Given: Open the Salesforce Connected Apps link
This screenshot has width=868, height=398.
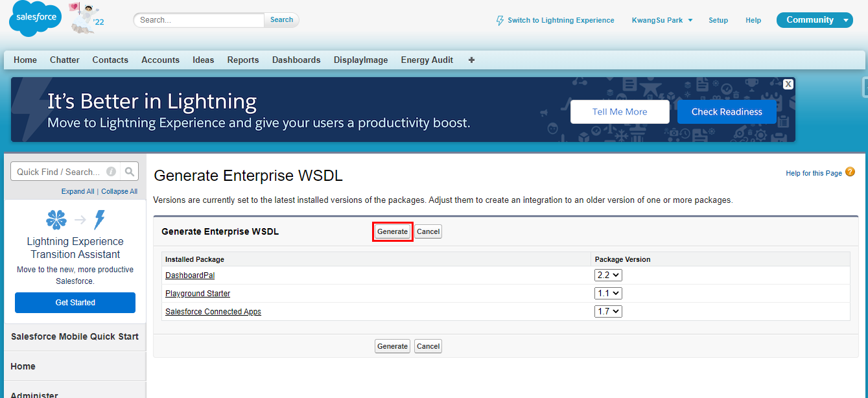Looking at the screenshot, I should click(213, 312).
